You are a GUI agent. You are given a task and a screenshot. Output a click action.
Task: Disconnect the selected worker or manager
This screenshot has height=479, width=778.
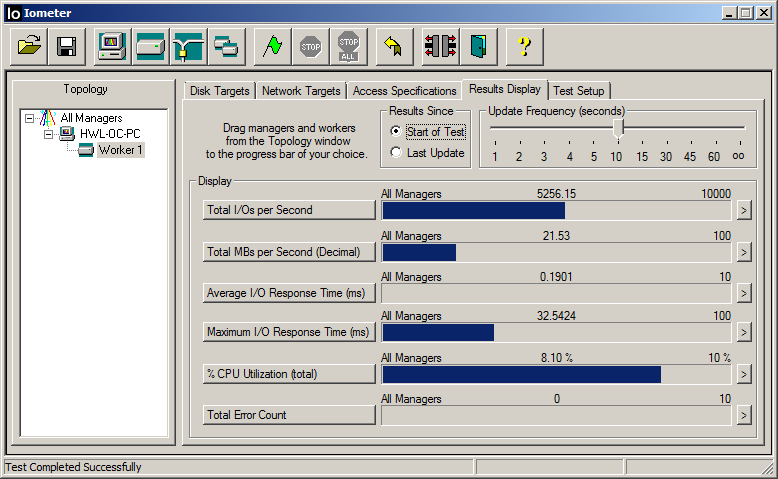tap(441, 47)
